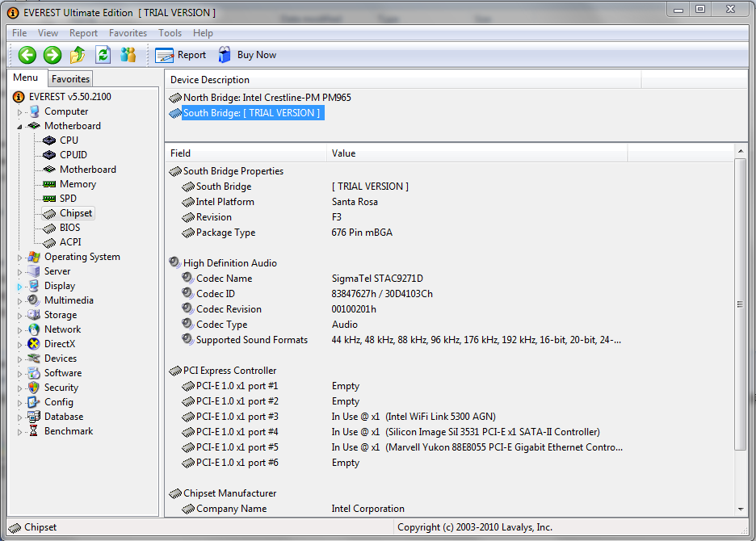Viewport: 756px width, 541px height.
Task: Click the Field column header
Action: [246, 153]
